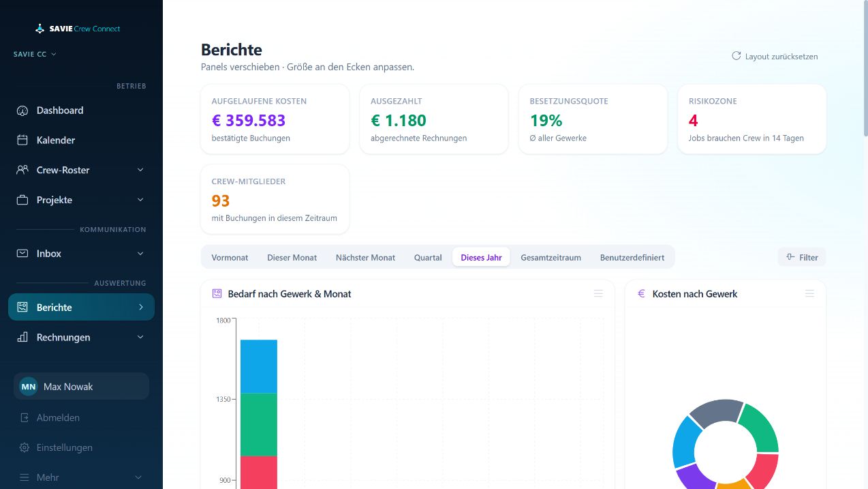Click the Berichte report icon in sidebar
Screen dimensions: 868x489
point(22,307)
